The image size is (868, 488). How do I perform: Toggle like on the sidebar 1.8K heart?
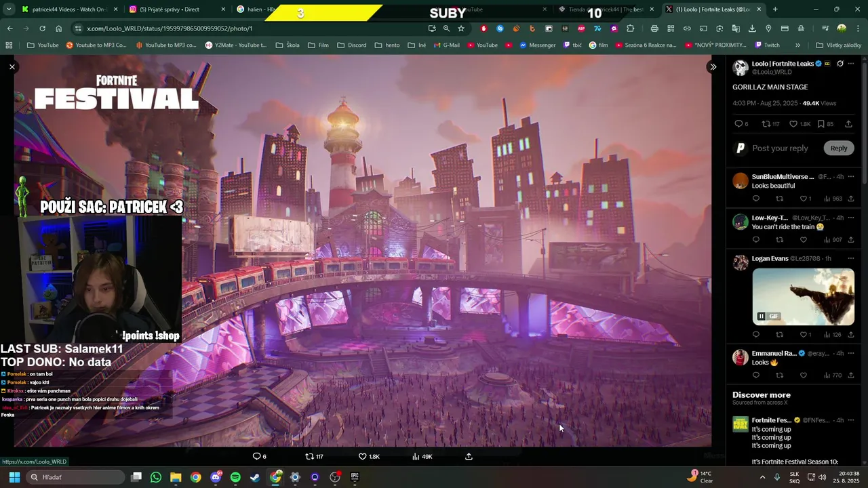[x=800, y=124]
